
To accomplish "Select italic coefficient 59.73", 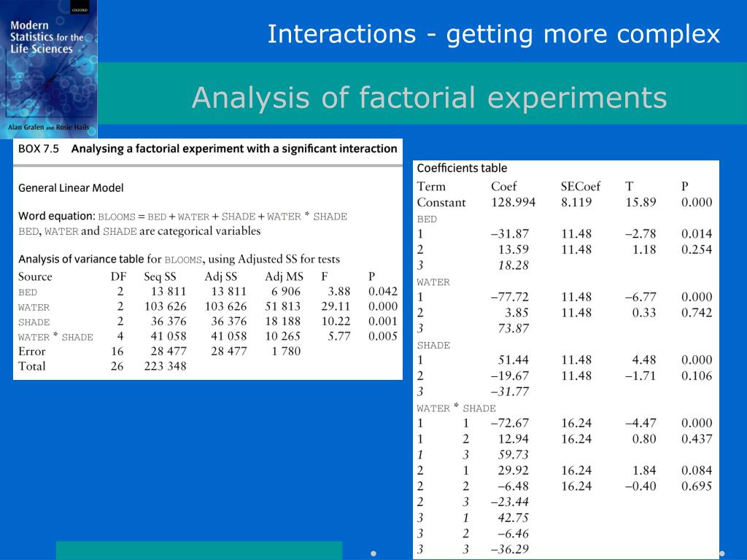I will point(513,454).
